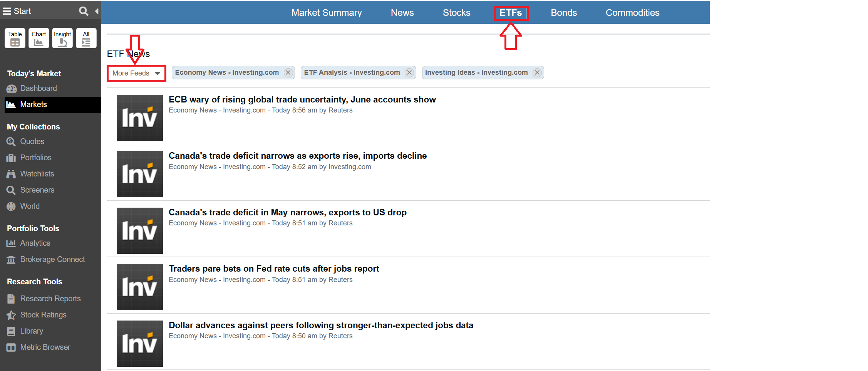Switch to the Market Summary tab
The width and height of the screenshot is (868, 371).
pos(327,13)
